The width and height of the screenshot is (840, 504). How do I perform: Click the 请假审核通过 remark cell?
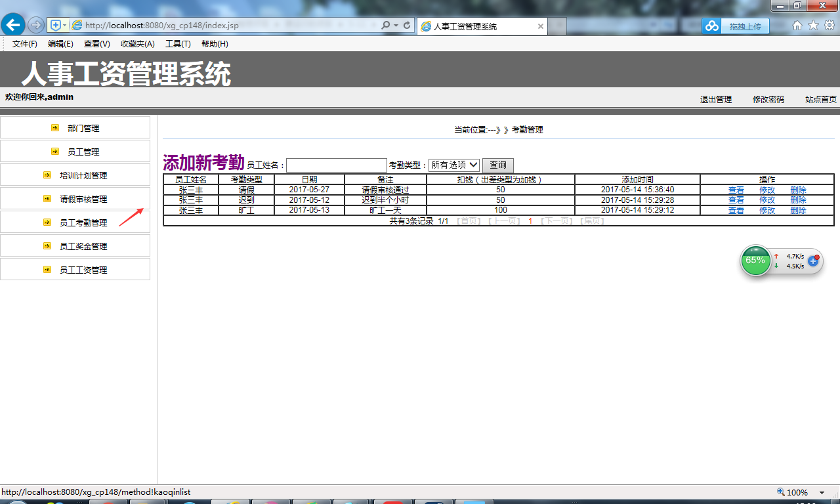click(385, 190)
